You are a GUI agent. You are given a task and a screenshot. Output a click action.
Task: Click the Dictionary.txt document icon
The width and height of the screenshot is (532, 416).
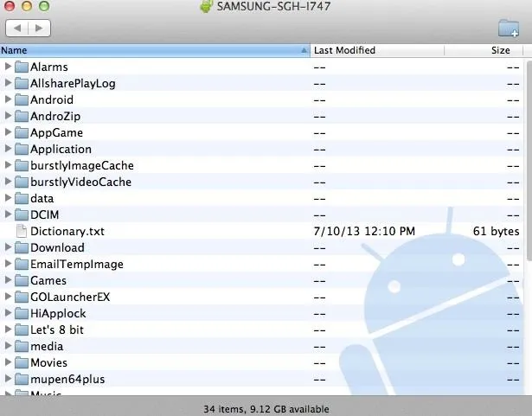pyautogui.click(x=22, y=231)
